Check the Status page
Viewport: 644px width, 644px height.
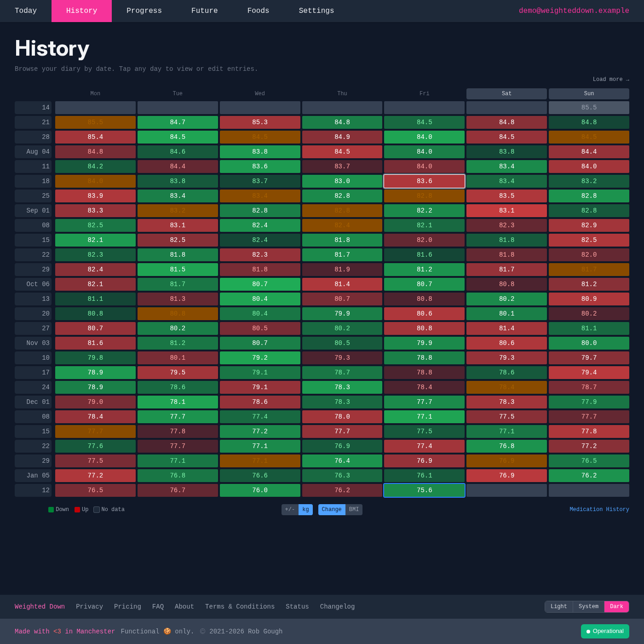coord(297,606)
